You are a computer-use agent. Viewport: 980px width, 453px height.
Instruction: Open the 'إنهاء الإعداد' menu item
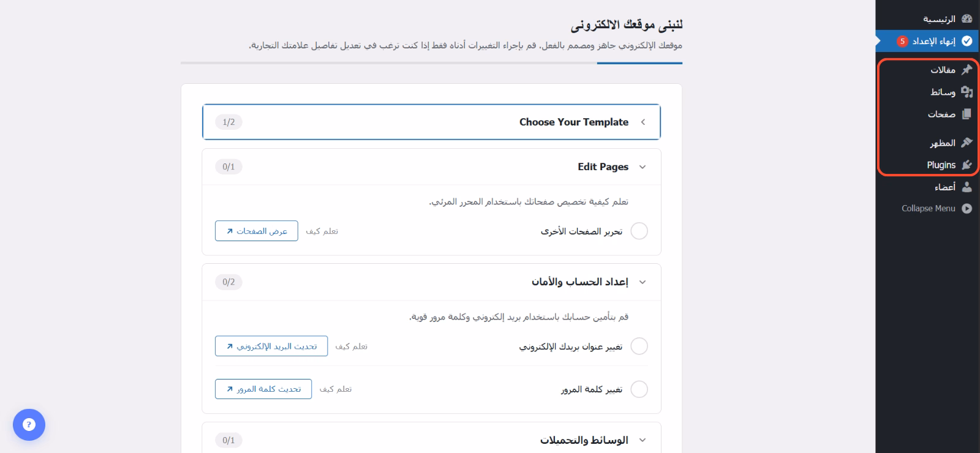933,41
